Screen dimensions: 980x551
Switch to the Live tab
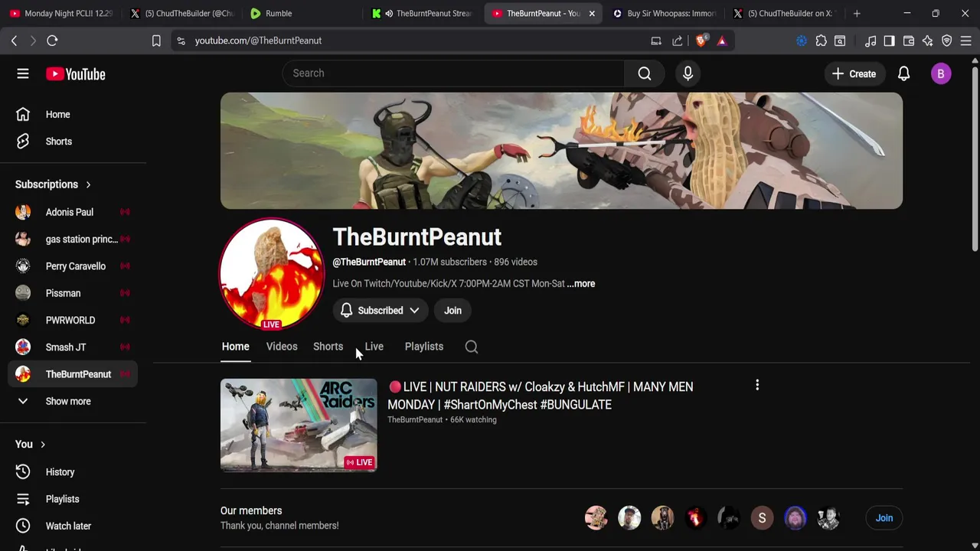coord(374,347)
